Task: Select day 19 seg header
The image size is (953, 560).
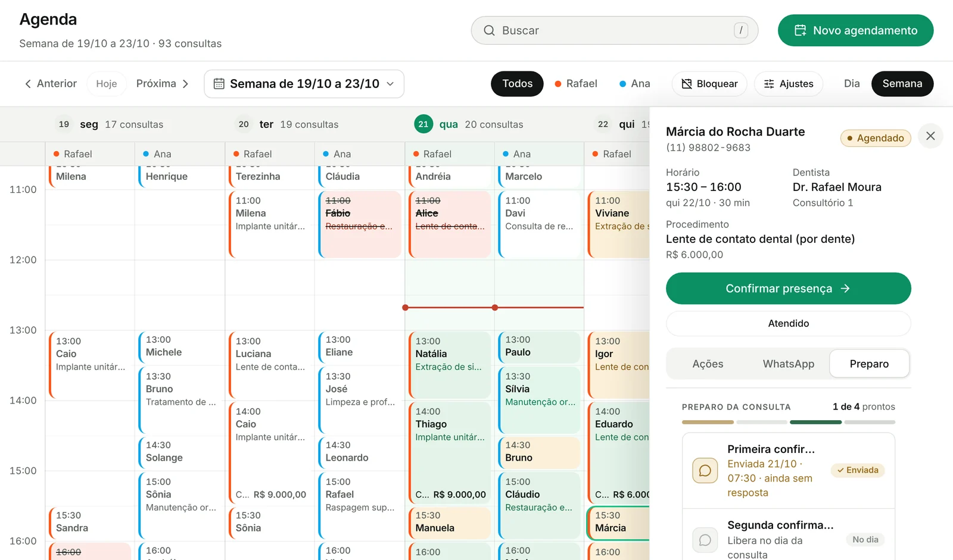Action: (110, 124)
